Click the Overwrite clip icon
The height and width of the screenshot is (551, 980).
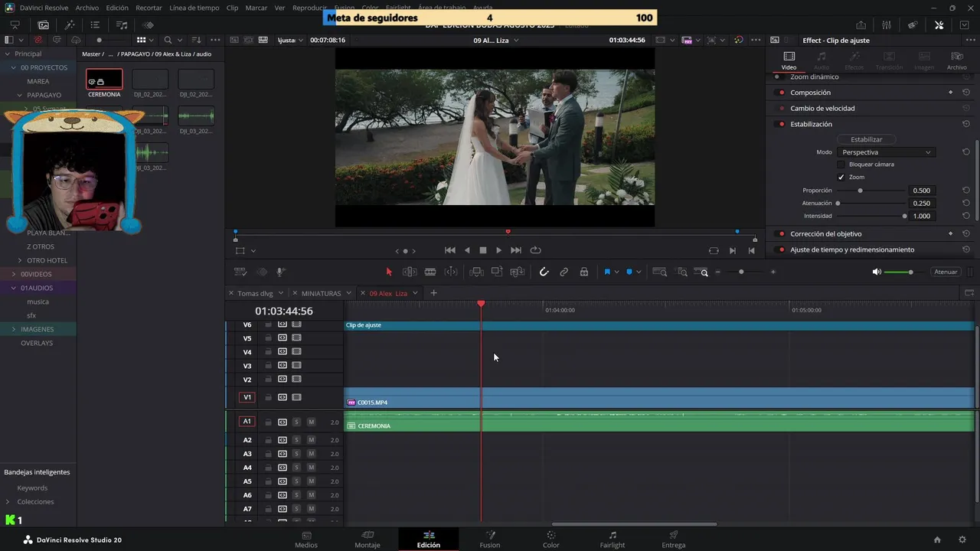tap(497, 272)
